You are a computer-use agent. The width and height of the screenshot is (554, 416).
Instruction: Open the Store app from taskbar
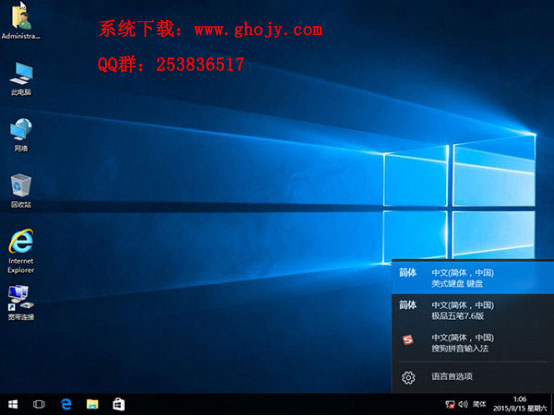pos(119,404)
